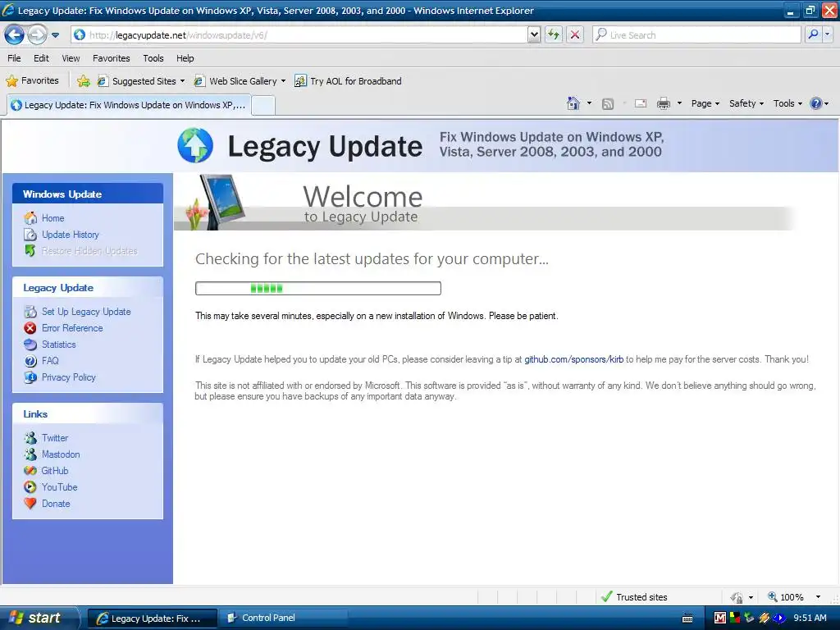Click the FAQ question mark icon
The height and width of the screenshot is (630, 840).
(x=30, y=361)
